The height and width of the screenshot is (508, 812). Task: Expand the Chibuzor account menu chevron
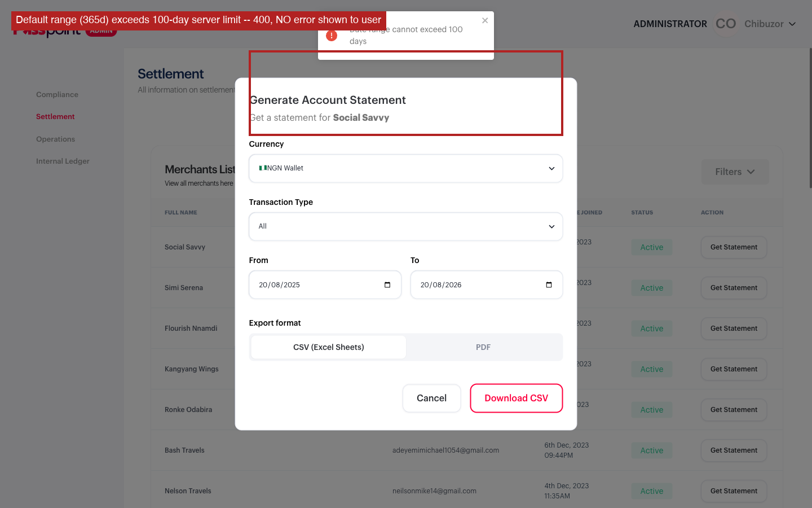coord(792,24)
